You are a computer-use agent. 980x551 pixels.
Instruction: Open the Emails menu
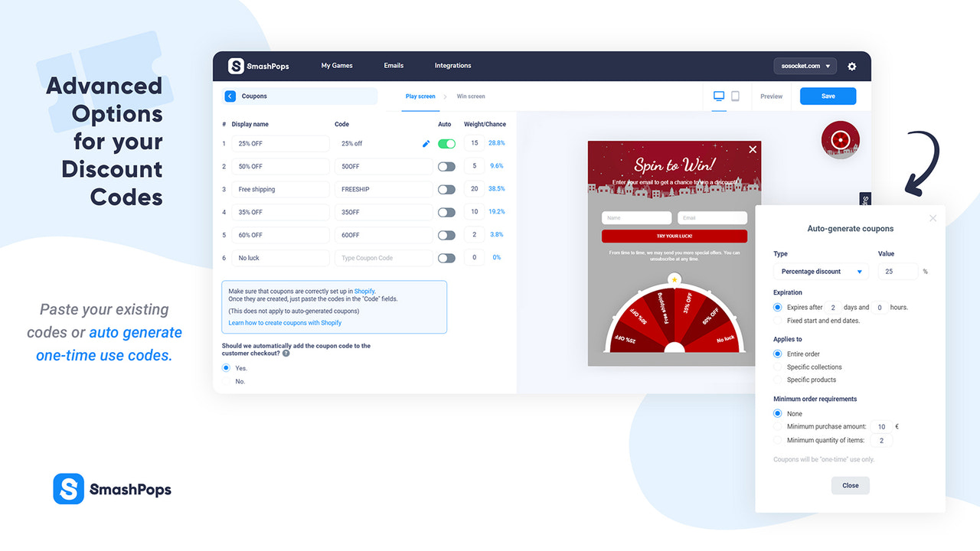click(393, 66)
